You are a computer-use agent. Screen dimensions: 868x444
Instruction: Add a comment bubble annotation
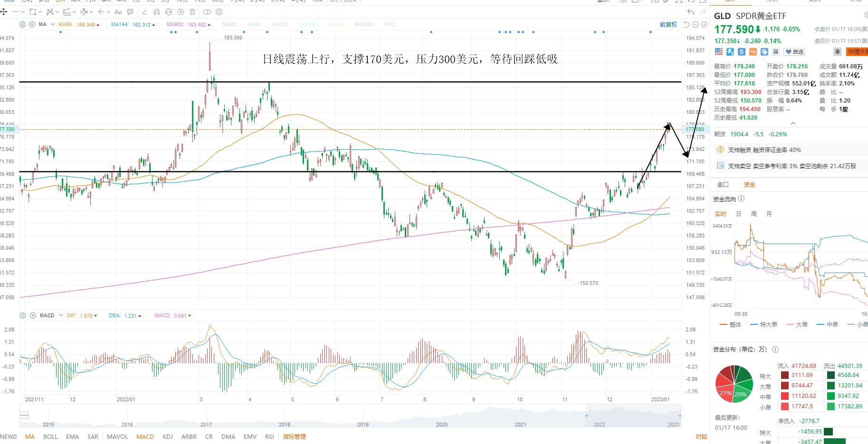[x=130, y=12]
